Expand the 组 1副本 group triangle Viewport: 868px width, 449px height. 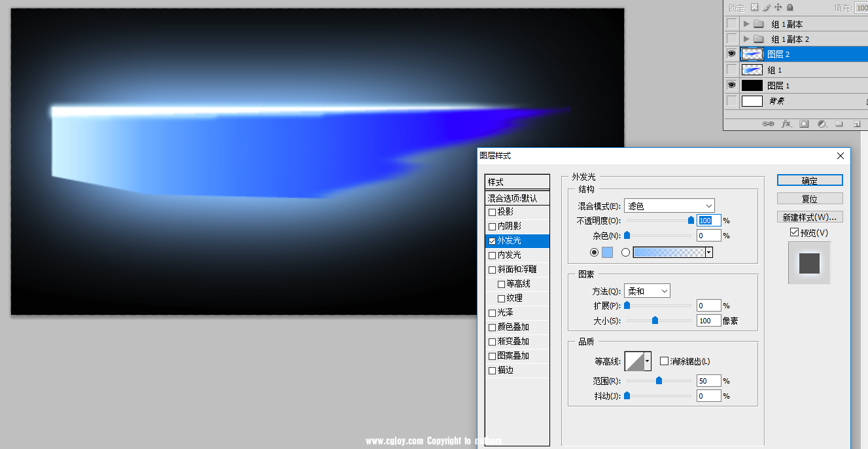click(x=746, y=24)
